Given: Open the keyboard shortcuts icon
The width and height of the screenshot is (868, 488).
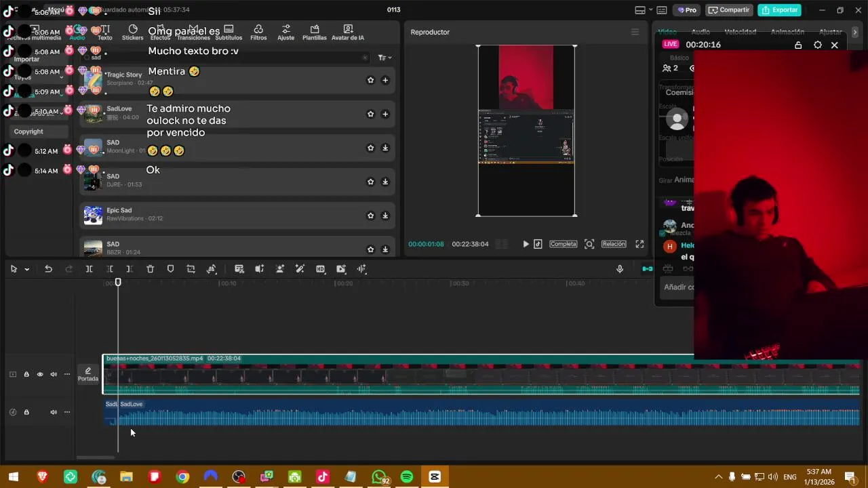Looking at the screenshot, I should [661, 10].
